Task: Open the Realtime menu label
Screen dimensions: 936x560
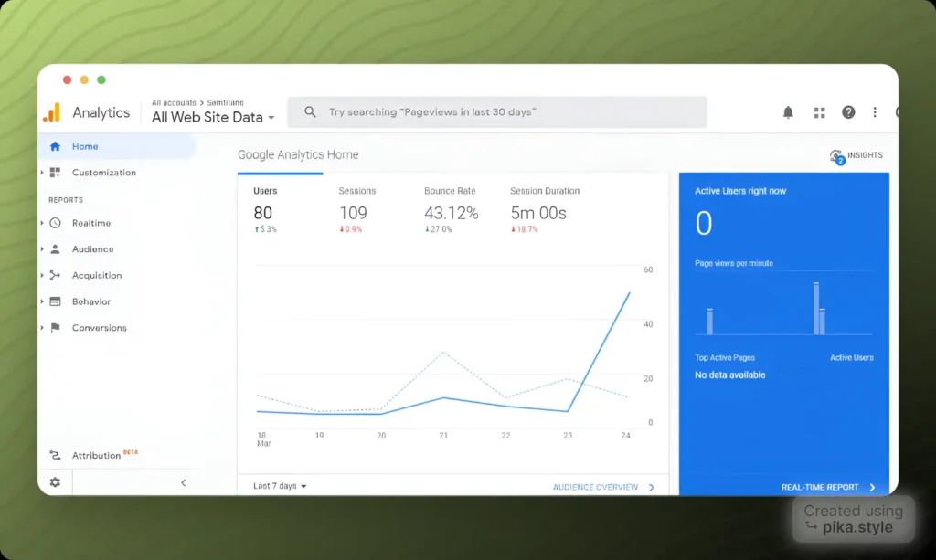Action: (x=91, y=223)
